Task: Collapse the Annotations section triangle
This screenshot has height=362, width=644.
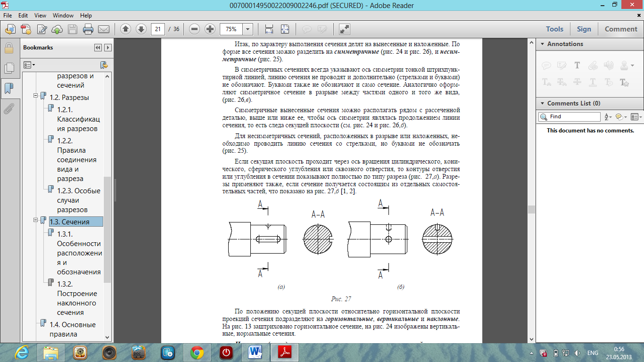Action: [x=542, y=44]
